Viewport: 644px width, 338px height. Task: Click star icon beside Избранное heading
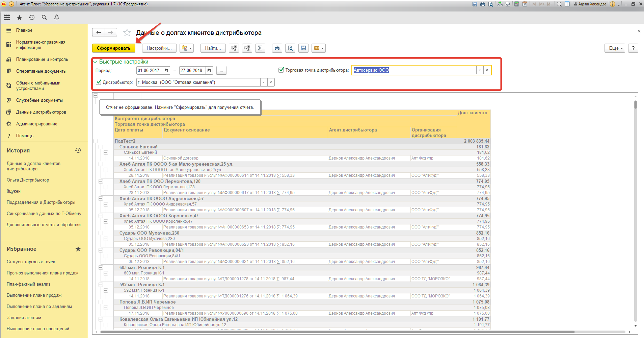[78, 249]
